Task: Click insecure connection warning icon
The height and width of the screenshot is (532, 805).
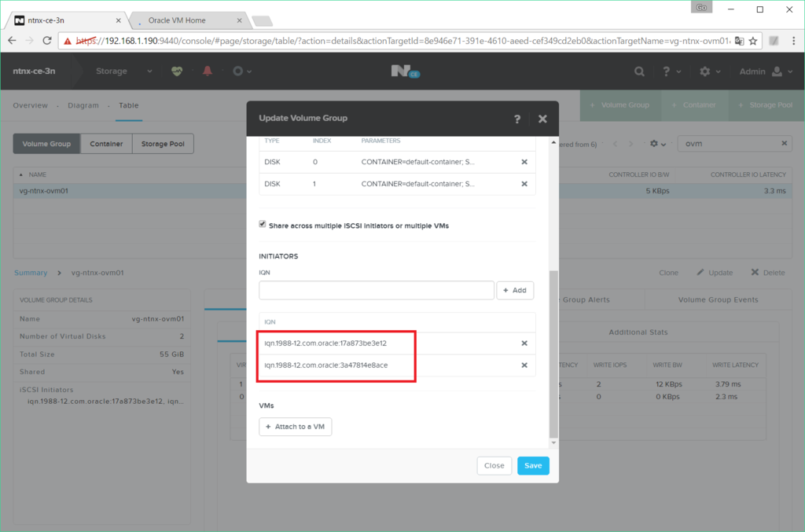Action: pyautogui.click(x=68, y=41)
